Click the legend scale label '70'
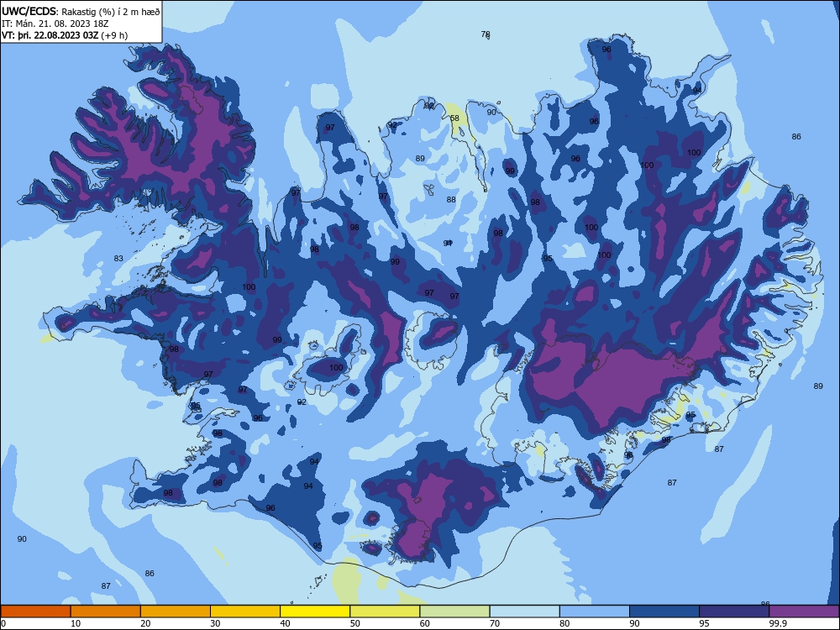 495,623
